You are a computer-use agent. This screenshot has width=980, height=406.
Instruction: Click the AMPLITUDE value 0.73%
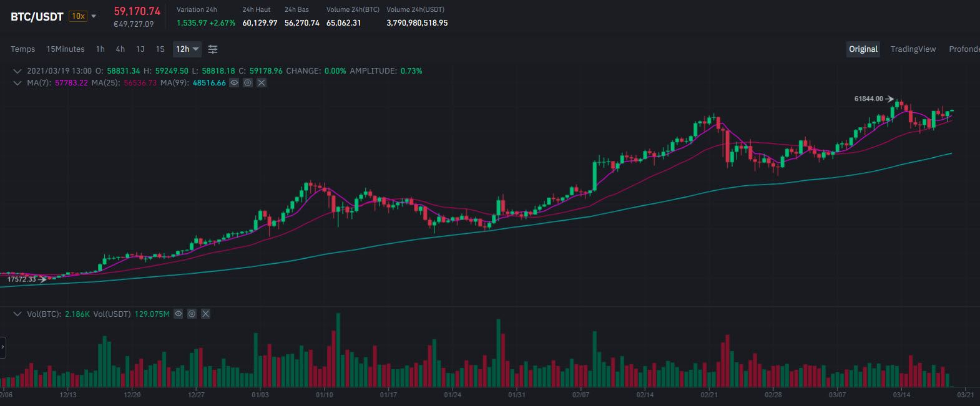(411, 71)
